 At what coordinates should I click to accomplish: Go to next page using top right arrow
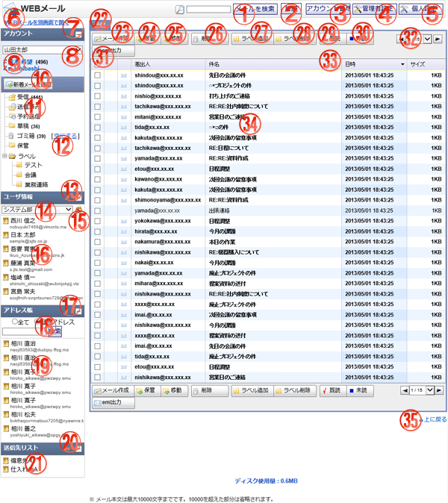[437, 39]
